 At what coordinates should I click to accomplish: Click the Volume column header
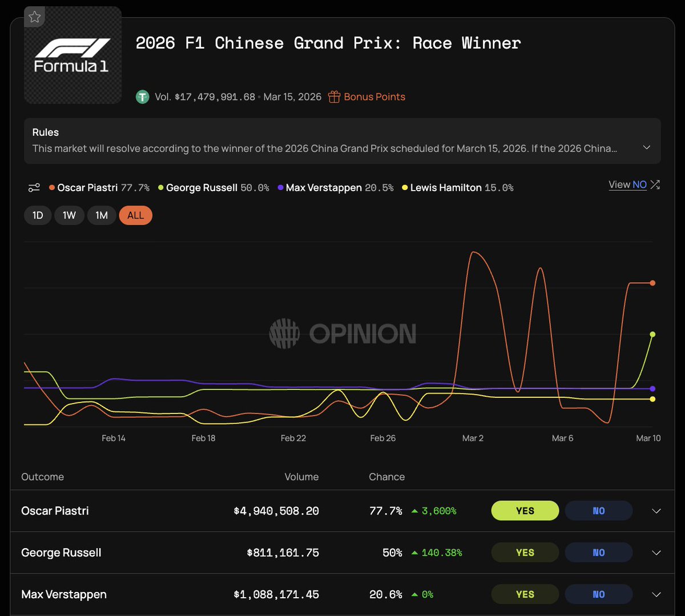click(x=301, y=477)
